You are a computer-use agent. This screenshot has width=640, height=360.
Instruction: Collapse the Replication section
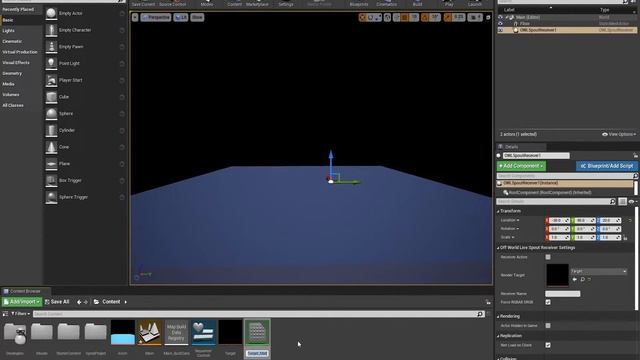498,336
